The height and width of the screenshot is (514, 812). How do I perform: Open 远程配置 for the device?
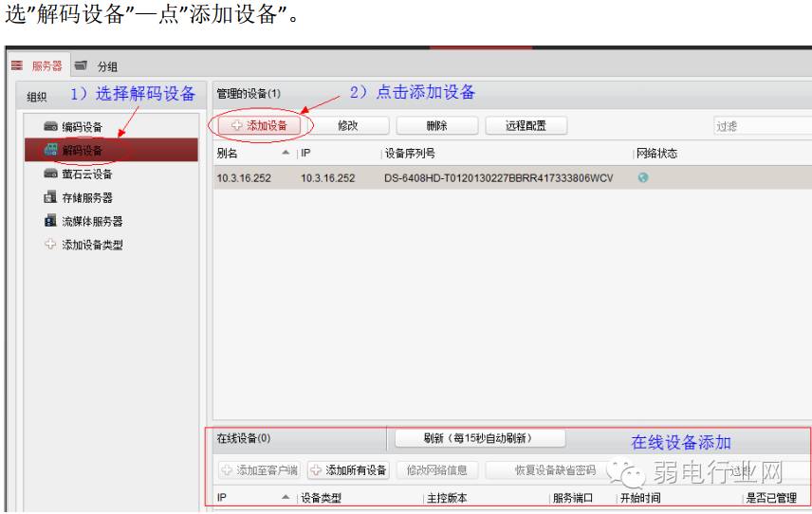coord(526,125)
